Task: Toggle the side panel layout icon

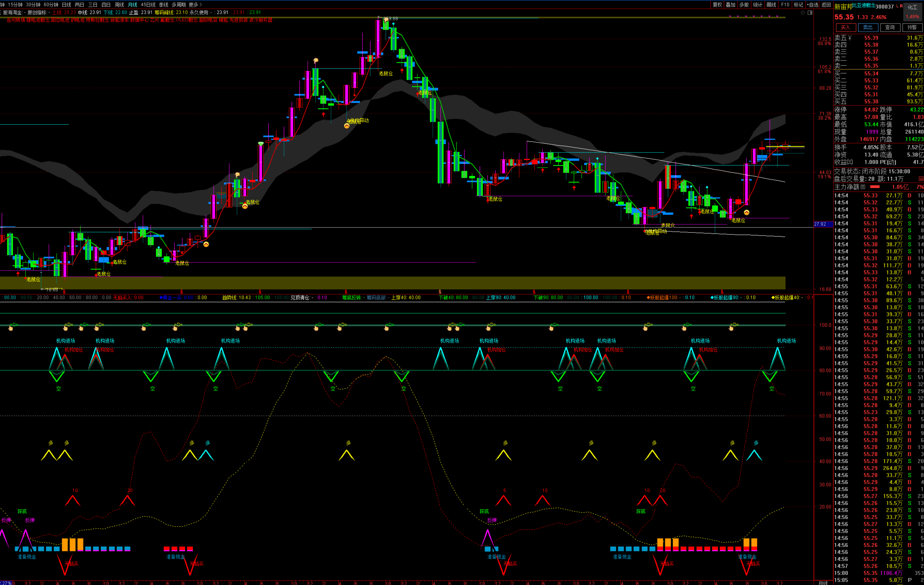Action: pos(810,13)
